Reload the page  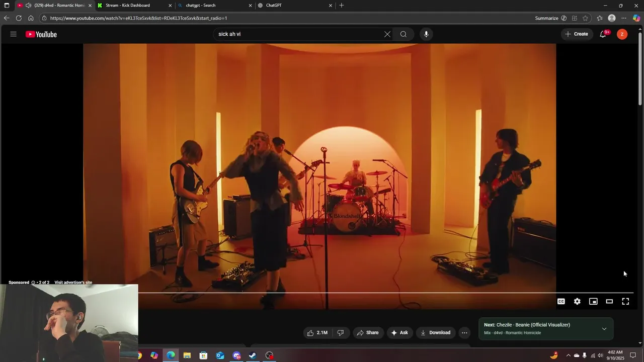click(19, 18)
